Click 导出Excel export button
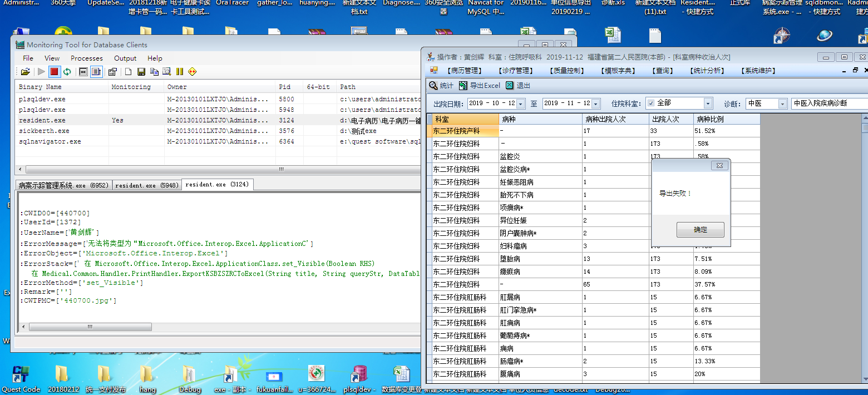Image resolution: width=868 pixels, height=395 pixels. tap(479, 86)
